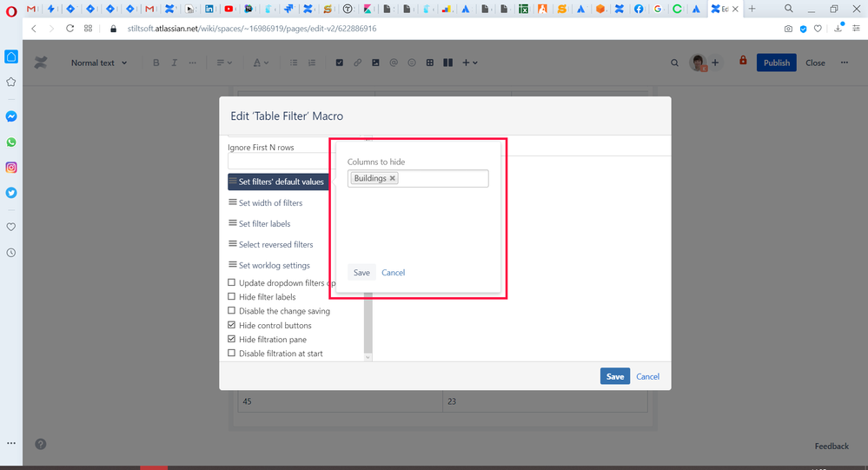This screenshot has height=470, width=868.
Task: Uncheck Hide control buttons checkbox
Action: [231, 325]
